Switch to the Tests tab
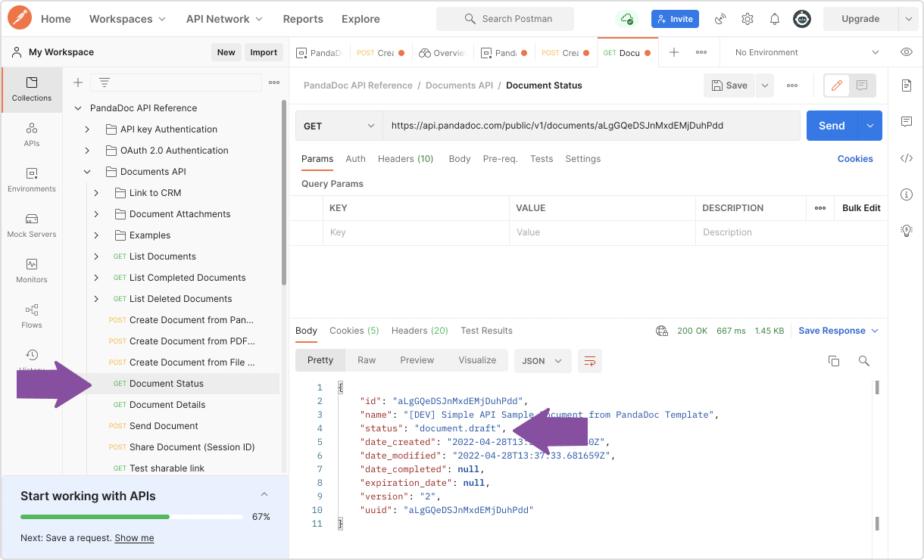 pos(542,159)
